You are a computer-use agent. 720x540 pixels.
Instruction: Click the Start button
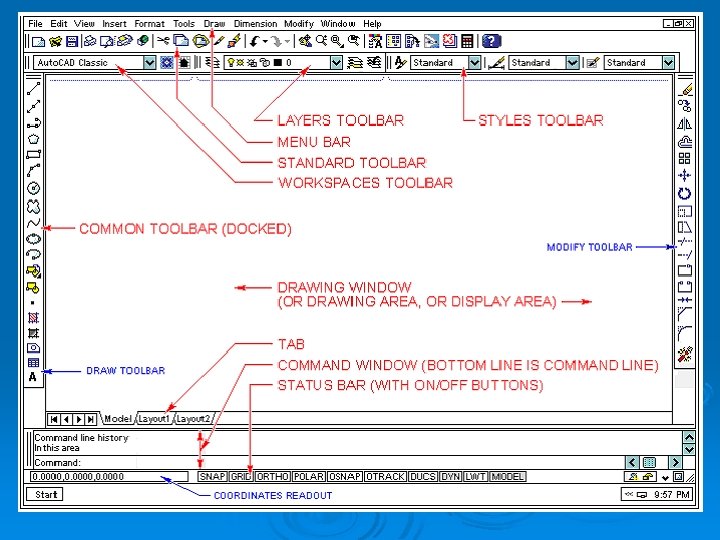click(x=45, y=495)
